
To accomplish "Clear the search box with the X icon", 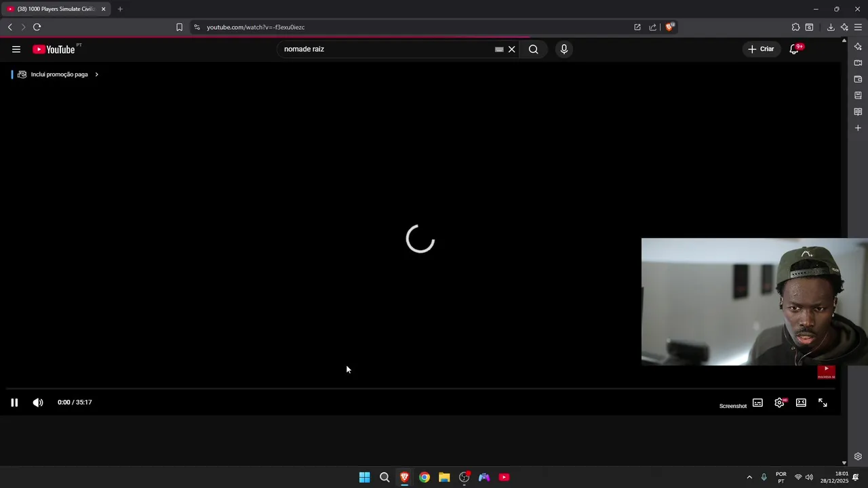I will point(512,49).
